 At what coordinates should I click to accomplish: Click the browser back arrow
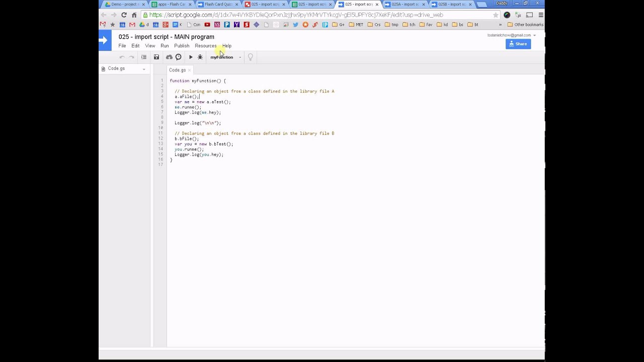[104, 15]
